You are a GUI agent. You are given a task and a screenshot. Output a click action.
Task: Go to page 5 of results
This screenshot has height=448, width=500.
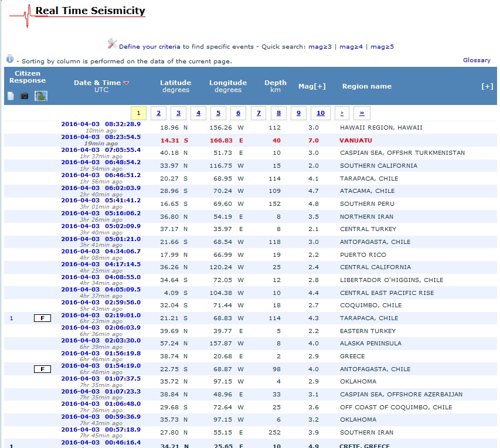point(218,113)
